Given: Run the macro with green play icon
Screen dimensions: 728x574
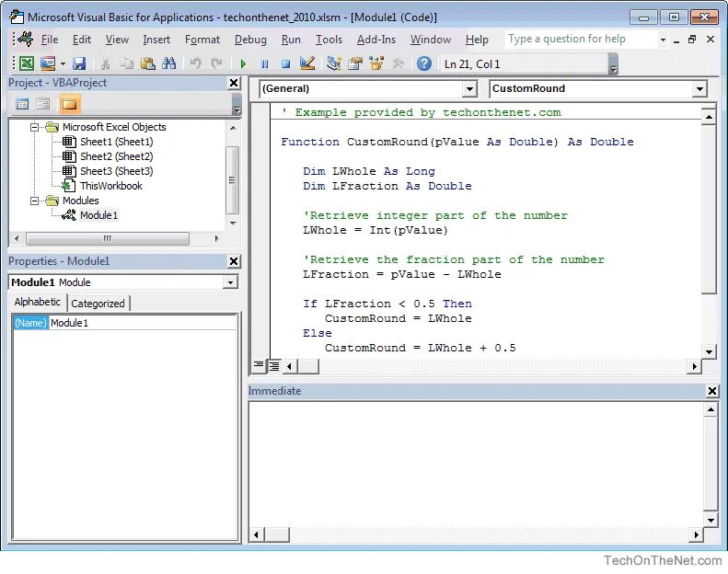Looking at the screenshot, I should (x=243, y=63).
